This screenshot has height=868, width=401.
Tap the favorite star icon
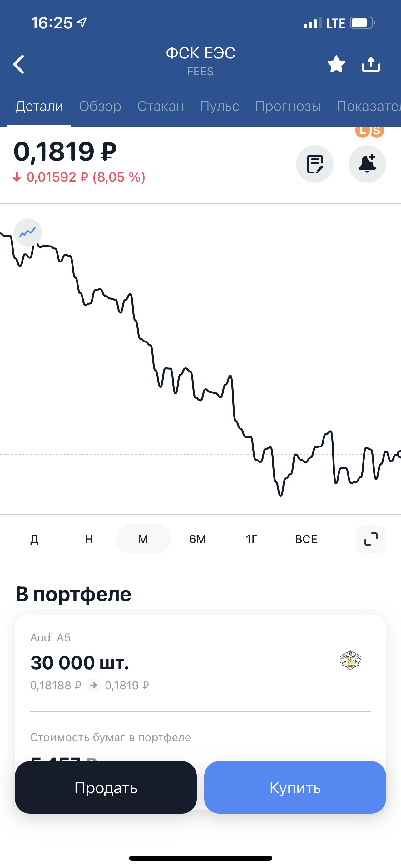click(336, 64)
